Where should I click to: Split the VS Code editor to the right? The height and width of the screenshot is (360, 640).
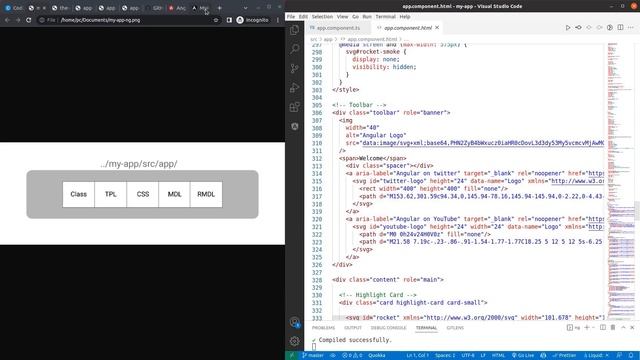coord(620,27)
